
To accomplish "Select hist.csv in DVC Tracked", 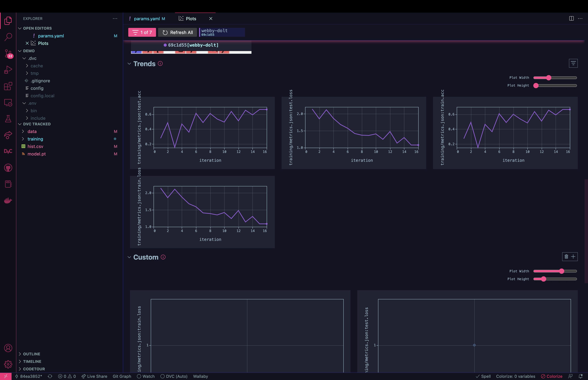I will pos(35,146).
